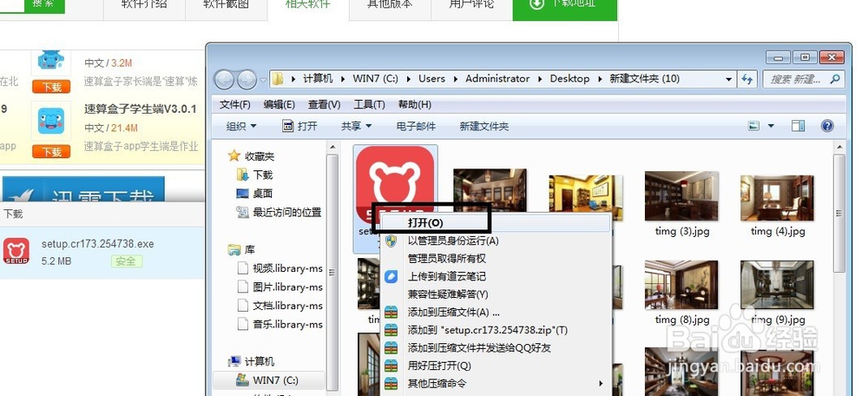Expand 其他压缩命令 submenu
This screenshot has height=396, width=868.
(x=496, y=383)
